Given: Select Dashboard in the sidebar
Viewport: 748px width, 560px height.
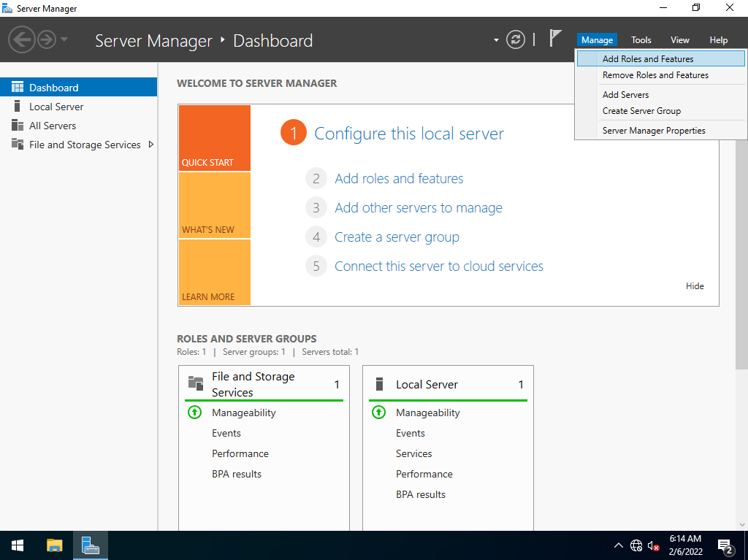Looking at the screenshot, I should pyautogui.click(x=78, y=88).
